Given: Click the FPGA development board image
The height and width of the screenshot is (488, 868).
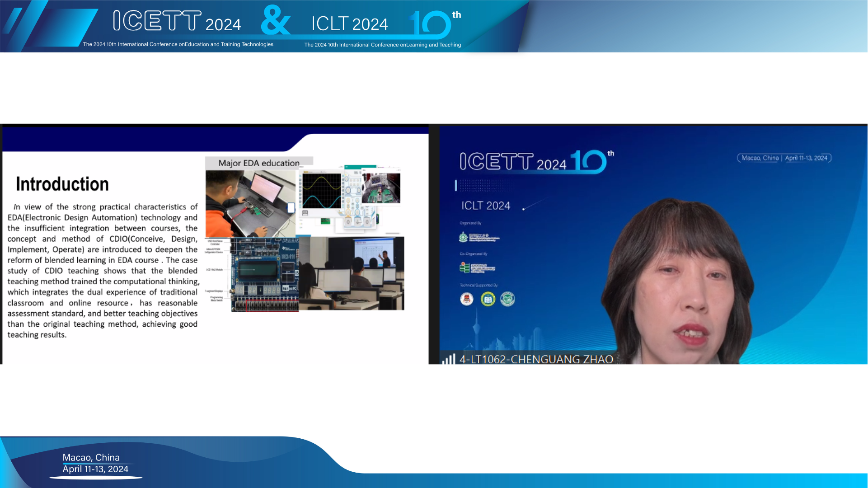Looking at the screenshot, I should tap(264, 275).
